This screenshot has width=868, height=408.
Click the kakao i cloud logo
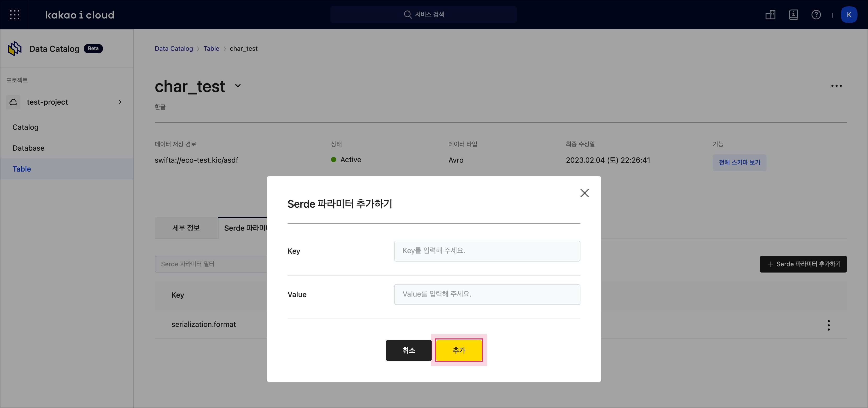click(80, 15)
